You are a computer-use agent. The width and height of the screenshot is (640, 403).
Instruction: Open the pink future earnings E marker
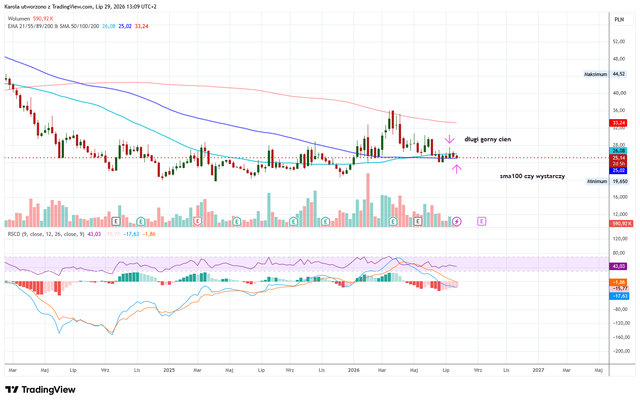(482, 221)
